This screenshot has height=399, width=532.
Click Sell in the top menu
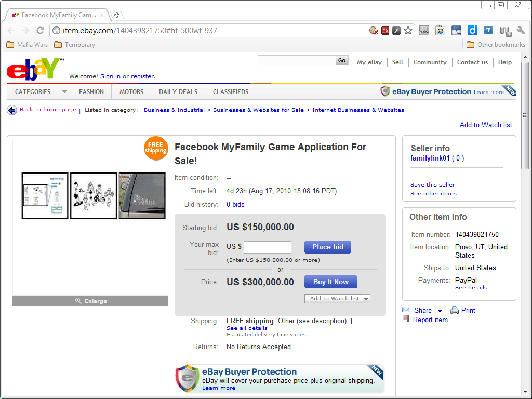(397, 62)
